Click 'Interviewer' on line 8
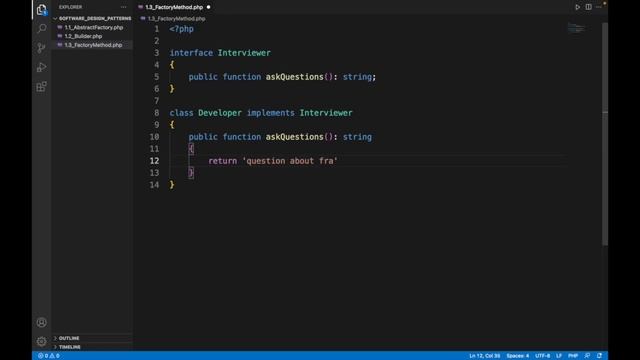This screenshot has height=360, width=640. 326,113
